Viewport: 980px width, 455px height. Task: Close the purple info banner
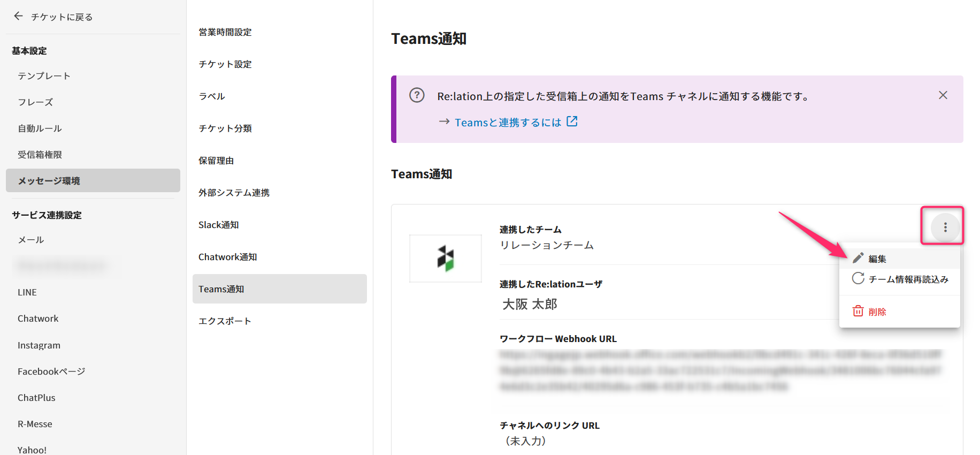(x=943, y=95)
